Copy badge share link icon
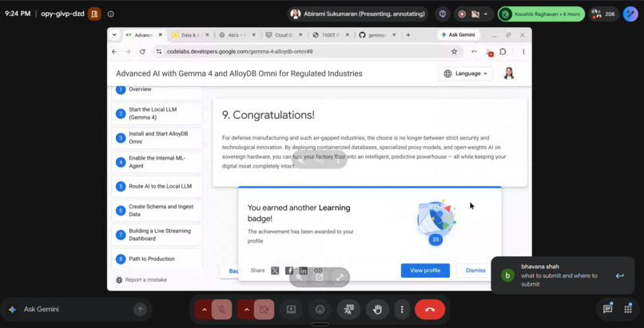This screenshot has width=644, height=328. 318,271
